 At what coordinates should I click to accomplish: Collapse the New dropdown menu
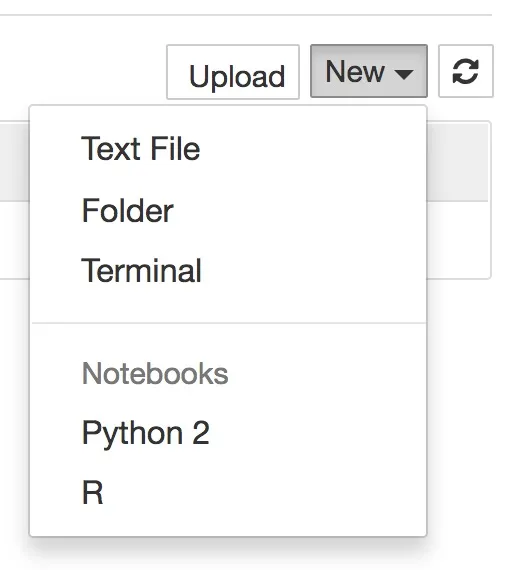point(369,71)
